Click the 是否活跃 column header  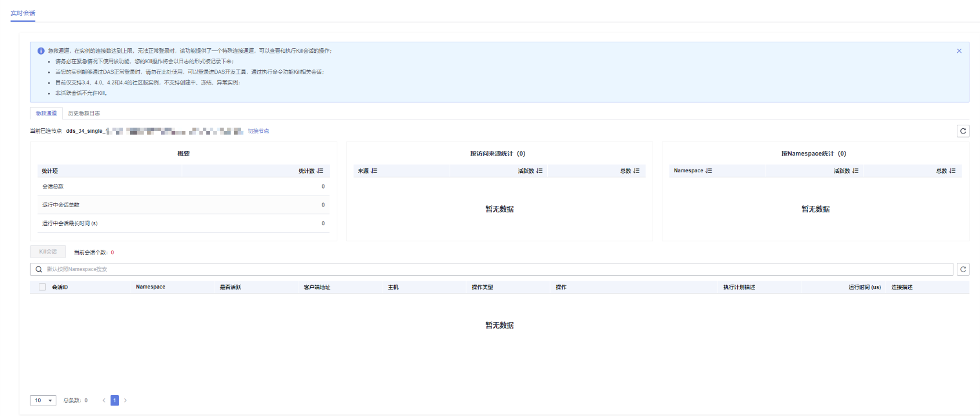click(231, 287)
